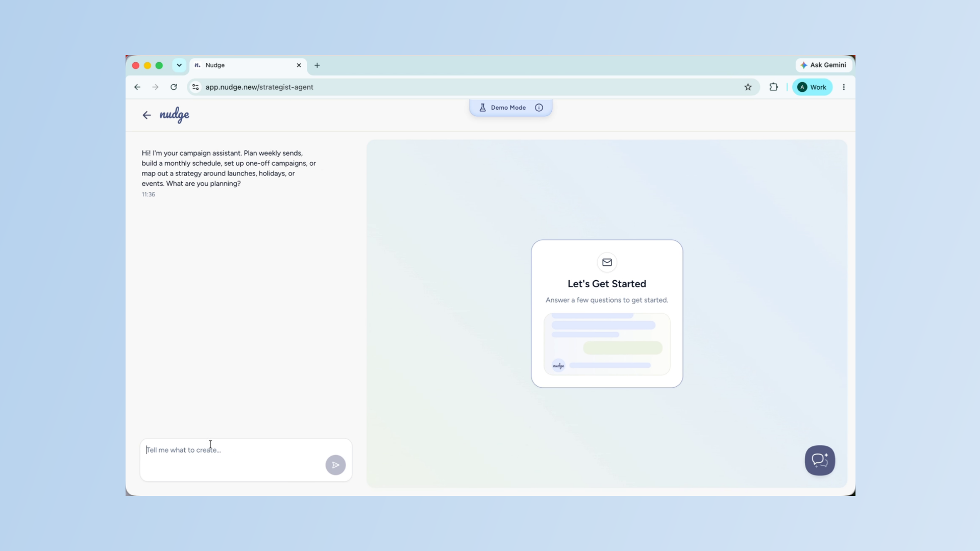Expand the tab search dropdown arrow
The width and height of the screenshot is (980, 551).
pos(179,65)
